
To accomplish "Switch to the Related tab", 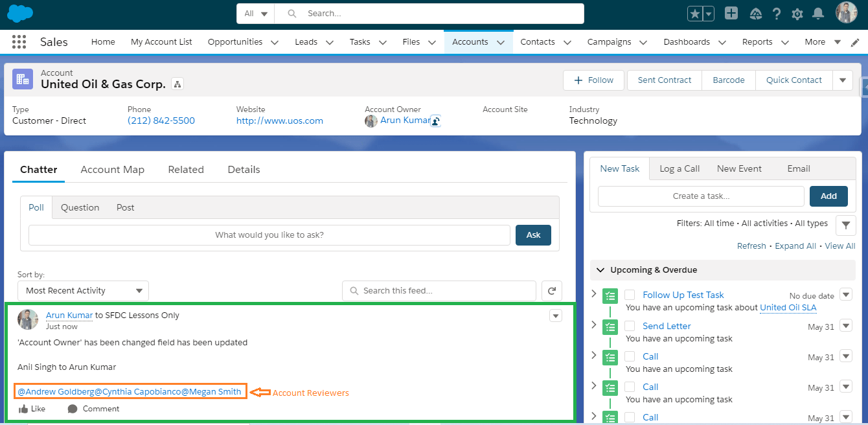I will coord(186,170).
